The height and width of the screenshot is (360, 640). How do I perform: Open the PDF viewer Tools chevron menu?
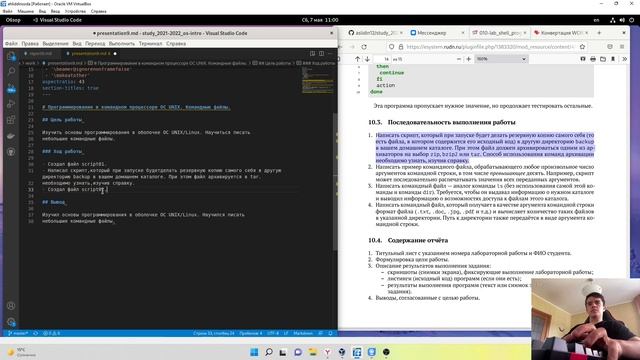[x=624, y=59]
